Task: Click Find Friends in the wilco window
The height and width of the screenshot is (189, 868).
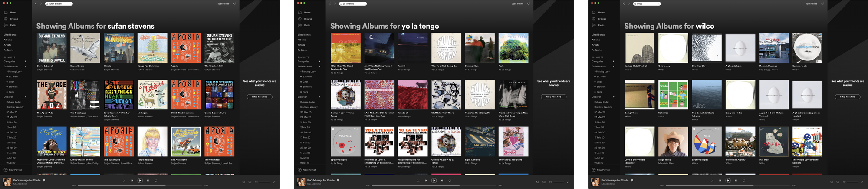Action: [848, 97]
